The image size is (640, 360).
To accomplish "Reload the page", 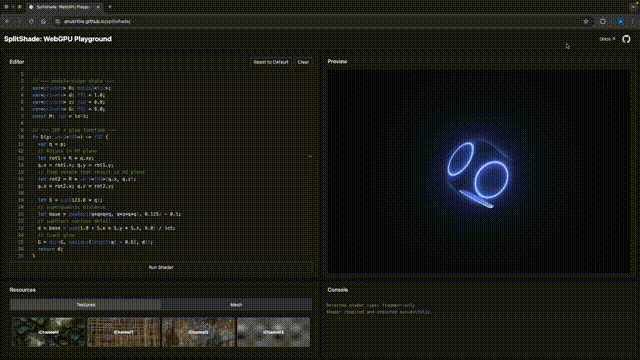I will pyautogui.click(x=31, y=21).
